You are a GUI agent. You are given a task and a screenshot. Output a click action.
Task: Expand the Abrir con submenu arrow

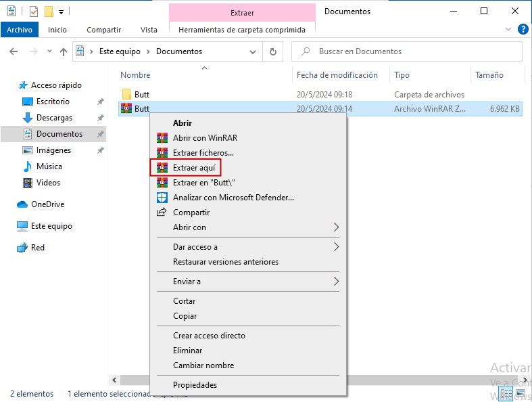coord(336,227)
